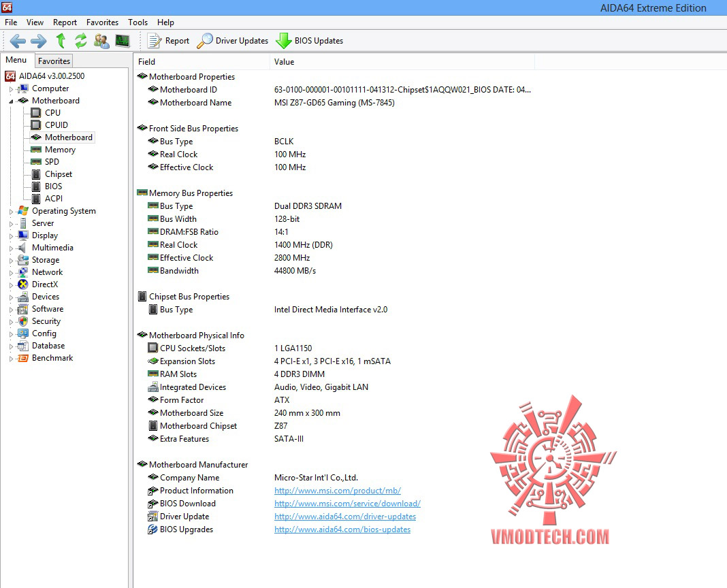Viewport: 727px width, 588px height.
Task: Expand the Benchmark tree node
Action: click(x=11, y=359)
